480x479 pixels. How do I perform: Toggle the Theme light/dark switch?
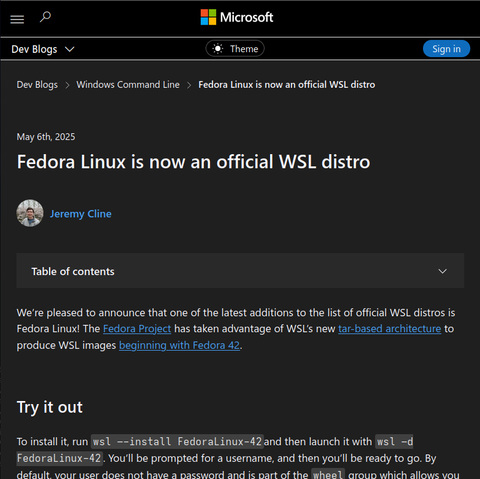click(235, 49)
